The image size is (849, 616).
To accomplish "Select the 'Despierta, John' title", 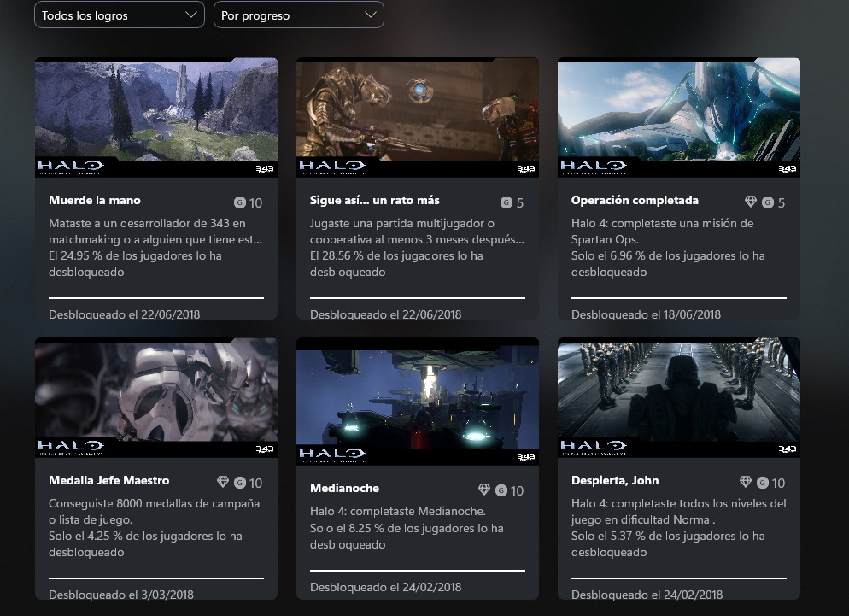I will point(615,480).
